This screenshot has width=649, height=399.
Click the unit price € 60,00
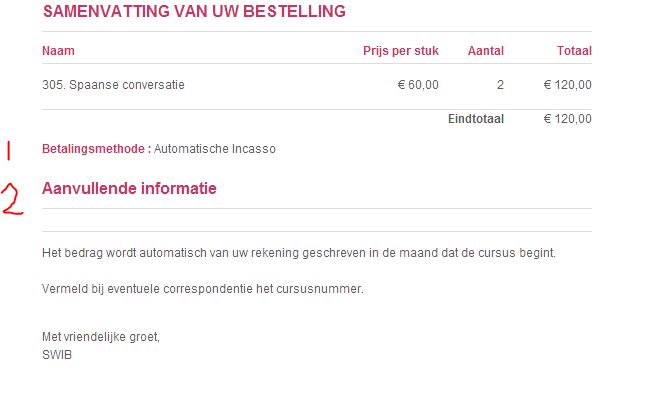418,85
